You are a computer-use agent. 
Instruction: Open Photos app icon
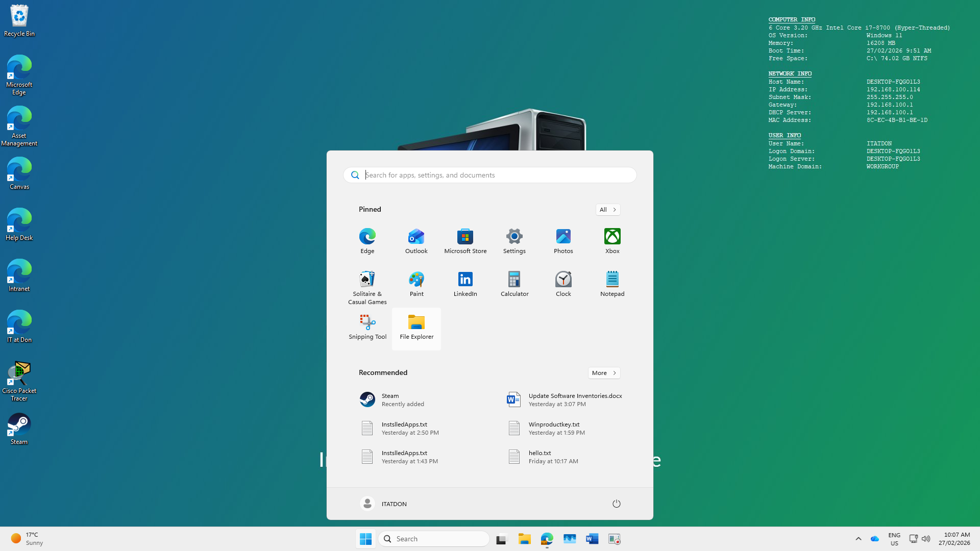563,241
